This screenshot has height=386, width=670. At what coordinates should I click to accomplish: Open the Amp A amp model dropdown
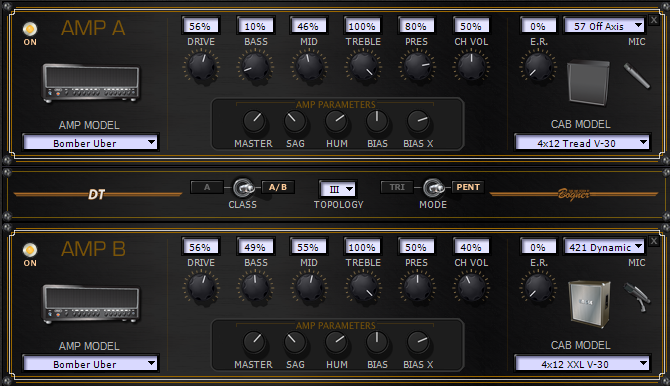(x=90, y=142)
